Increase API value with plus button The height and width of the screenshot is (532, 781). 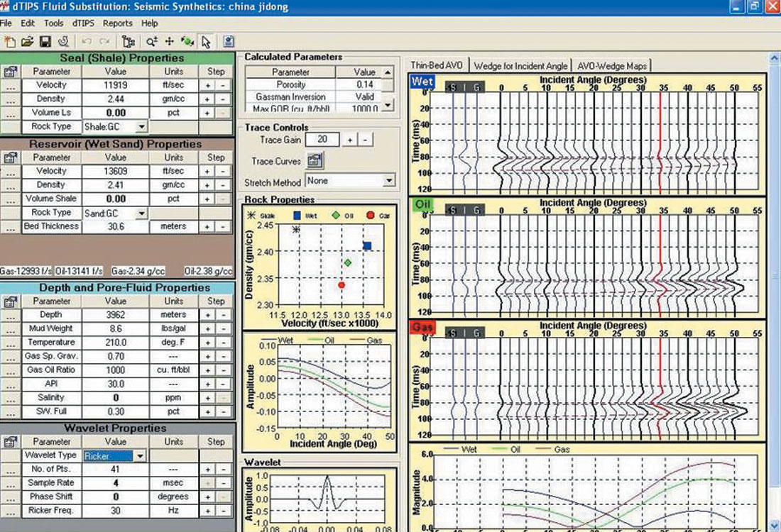click(x=208, y=384)
